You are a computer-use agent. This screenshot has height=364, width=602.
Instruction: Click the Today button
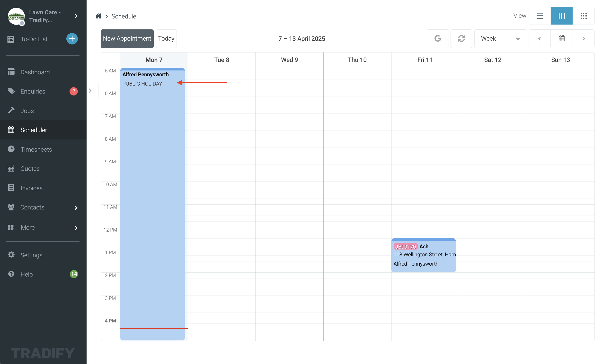(166, 39)
